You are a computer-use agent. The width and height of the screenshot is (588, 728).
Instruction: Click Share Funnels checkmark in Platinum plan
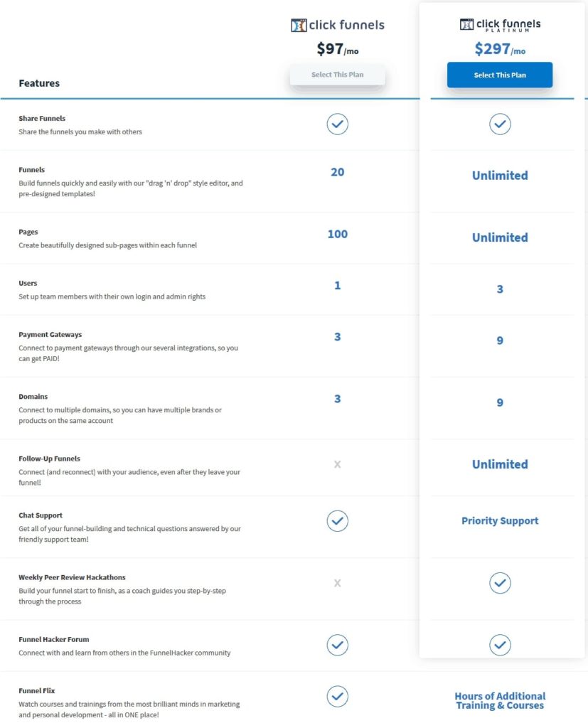(x=501, y=124)
